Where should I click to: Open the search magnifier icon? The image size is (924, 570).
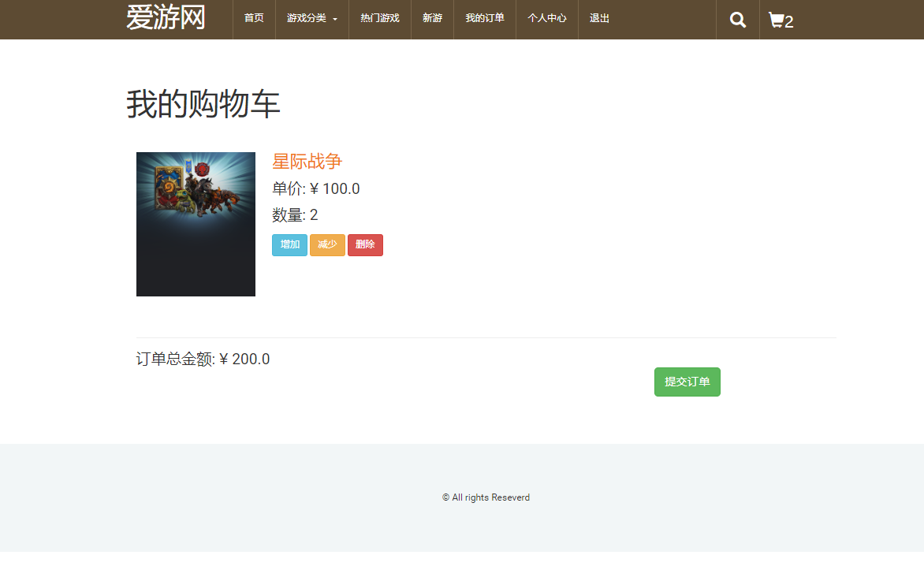click(737, 20)
